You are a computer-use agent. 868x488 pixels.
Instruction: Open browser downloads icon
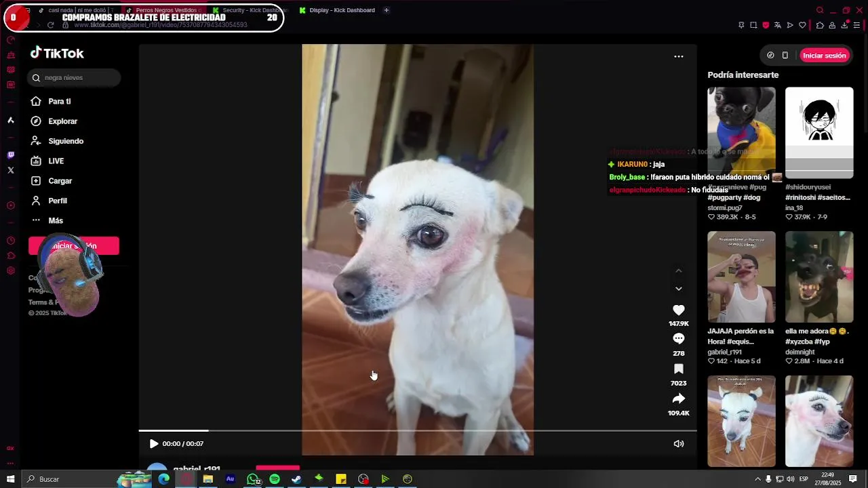click(845, 25)
